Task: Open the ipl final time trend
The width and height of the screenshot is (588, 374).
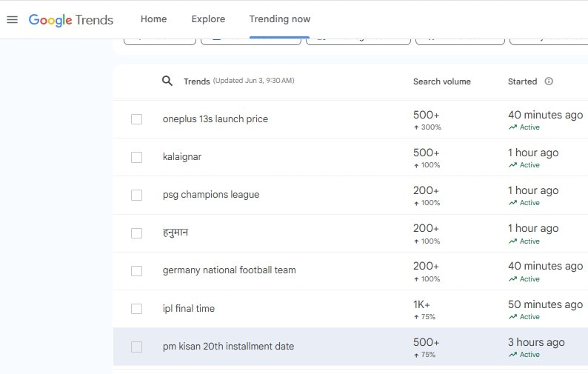Action: point(189,309)
